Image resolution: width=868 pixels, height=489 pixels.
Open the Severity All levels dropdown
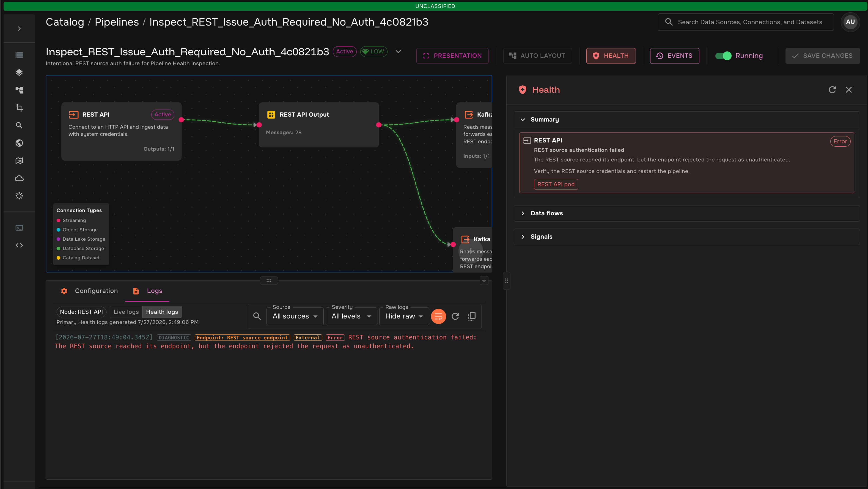coord(351,317)
